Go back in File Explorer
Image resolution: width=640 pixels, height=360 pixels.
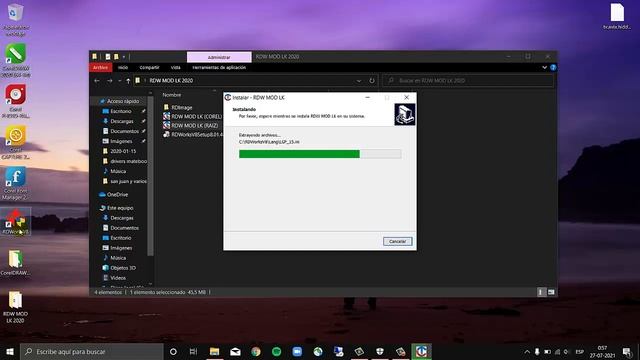pyautogui.click(x=97, y=81)
